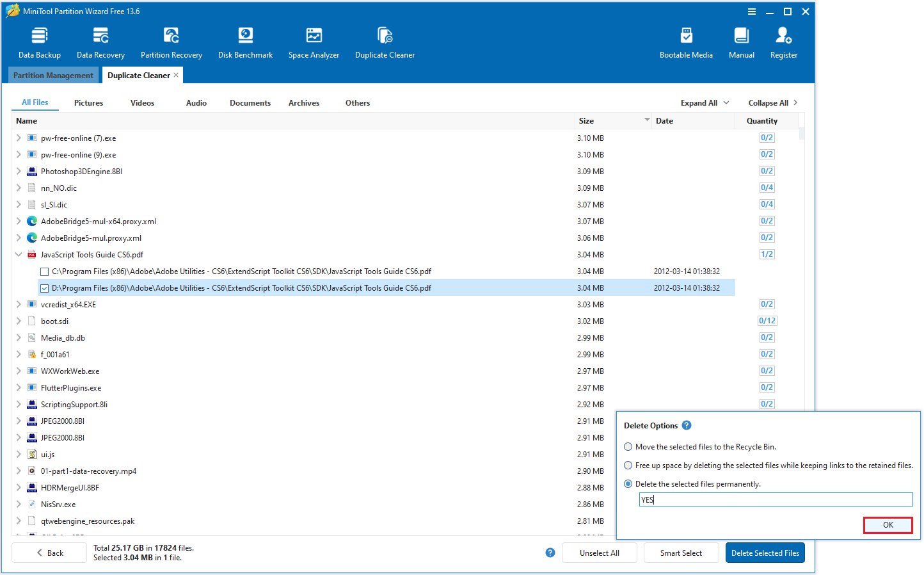The width and height of the screenshot is (924, 575).
Task: Click Smart Select
Action: point(681,553)
